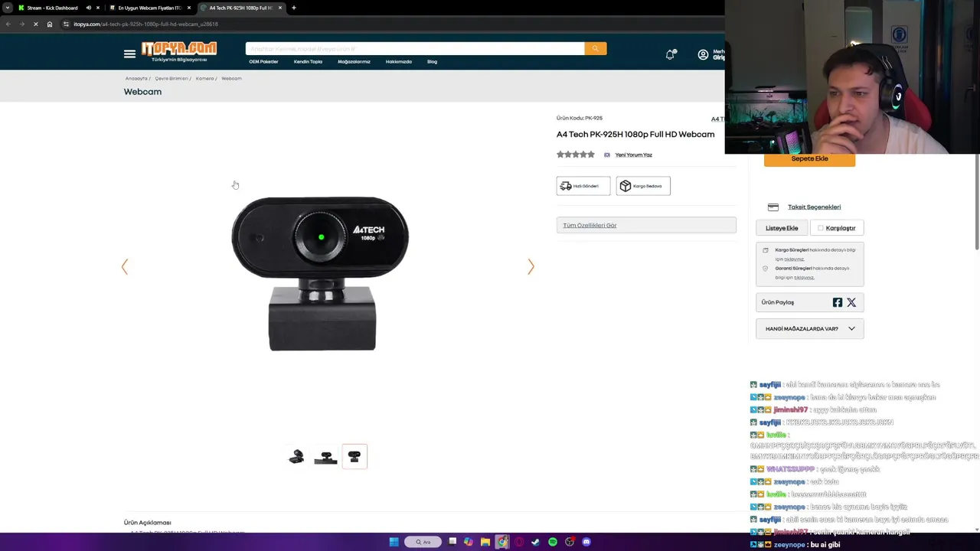Image resolution: width=980 pixels, height=551 pixels.
Task: Open the tab search dropdown arrow
Action: 8,8
